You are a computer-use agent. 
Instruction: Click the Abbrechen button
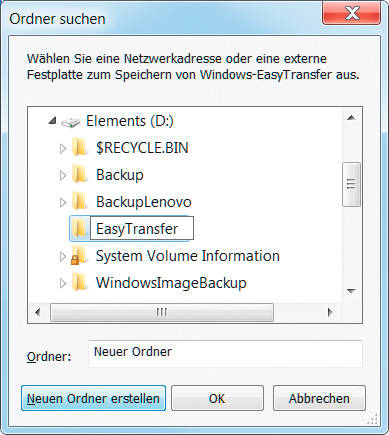[x=319, y=398]
